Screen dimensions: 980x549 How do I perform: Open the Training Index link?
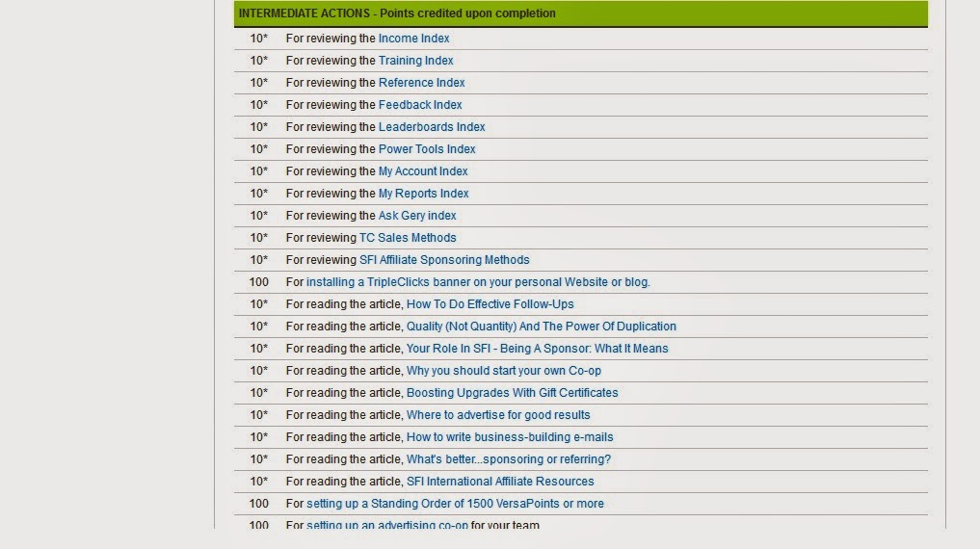pos(415,61)
